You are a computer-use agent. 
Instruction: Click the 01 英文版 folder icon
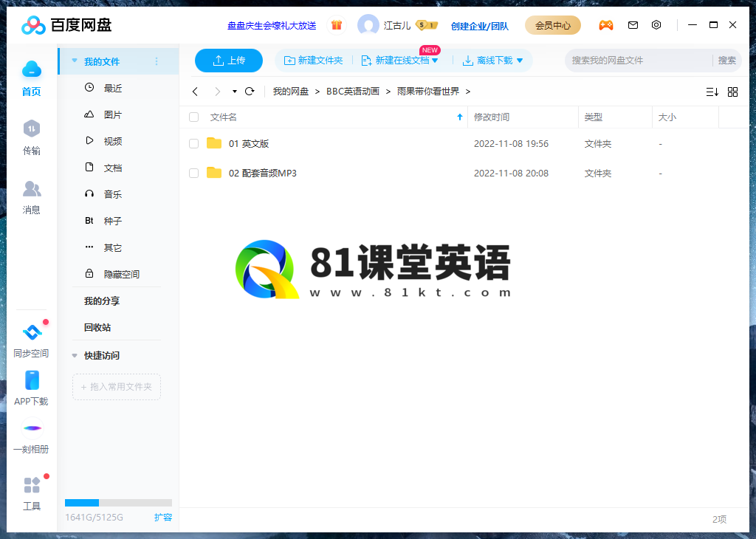(x=214, y=143)
